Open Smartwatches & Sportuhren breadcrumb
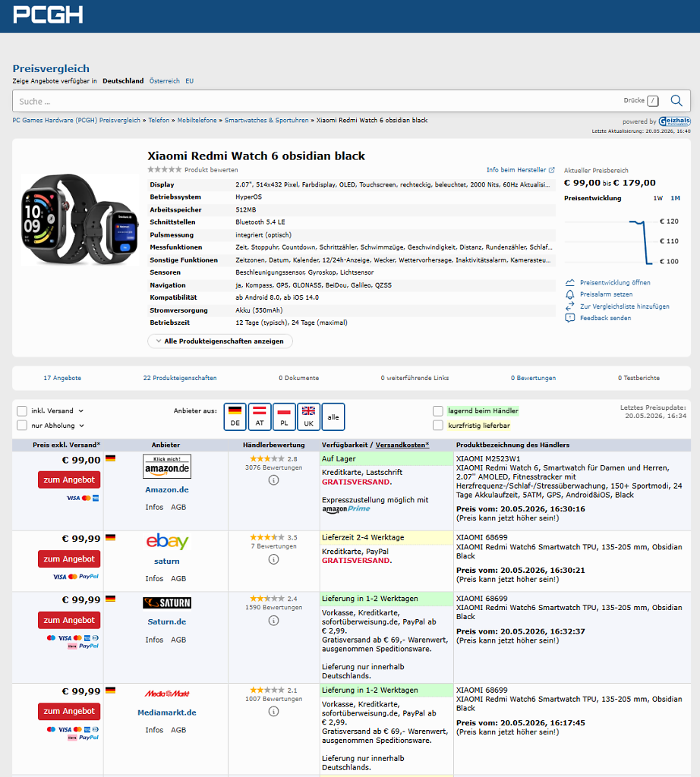This screenshot has width=700, height=777. pos(266,121)
